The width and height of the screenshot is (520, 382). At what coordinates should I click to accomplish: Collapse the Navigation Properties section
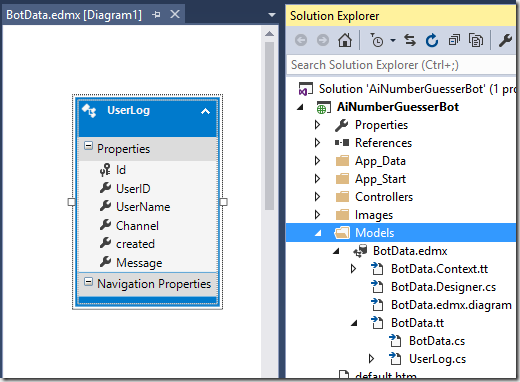click(88, 282)
